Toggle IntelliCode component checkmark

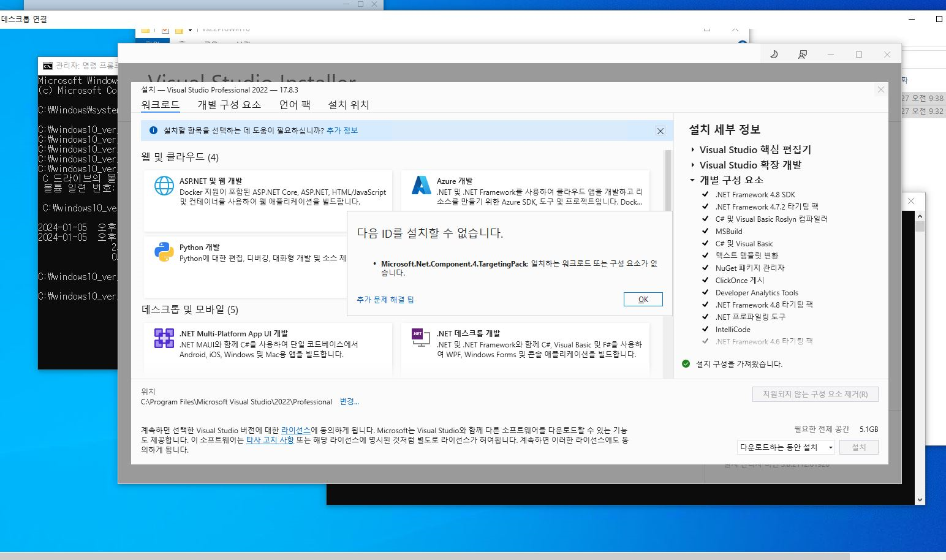pyautogui.click(x=705, y=329)
